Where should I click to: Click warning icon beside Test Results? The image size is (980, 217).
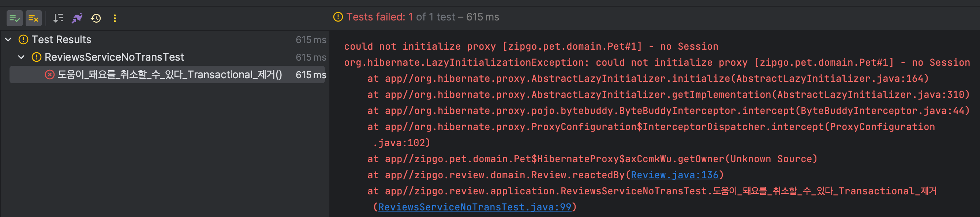[x=23, y=39]
